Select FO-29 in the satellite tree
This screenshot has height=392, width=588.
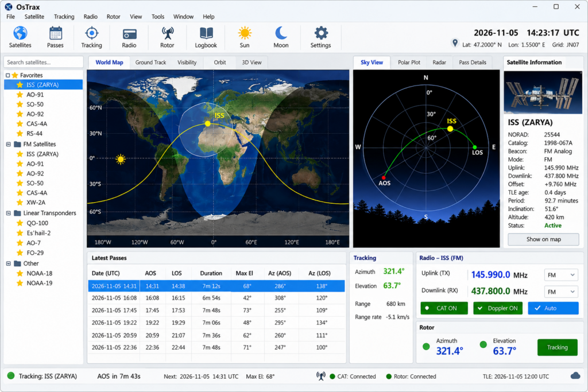[x=35, y=253]
